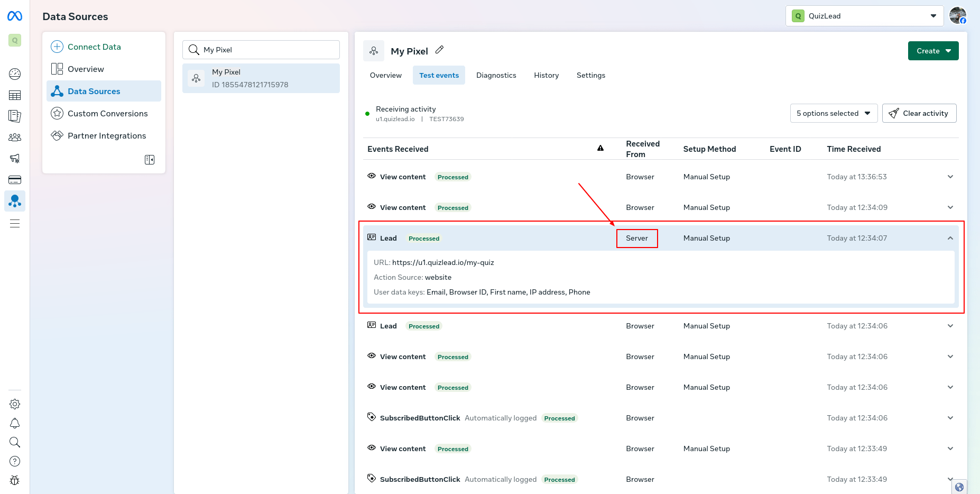This screenshot has width=980, height=494.
Task: Click the Setup Method column header
Action: click(x=709, y=149)
